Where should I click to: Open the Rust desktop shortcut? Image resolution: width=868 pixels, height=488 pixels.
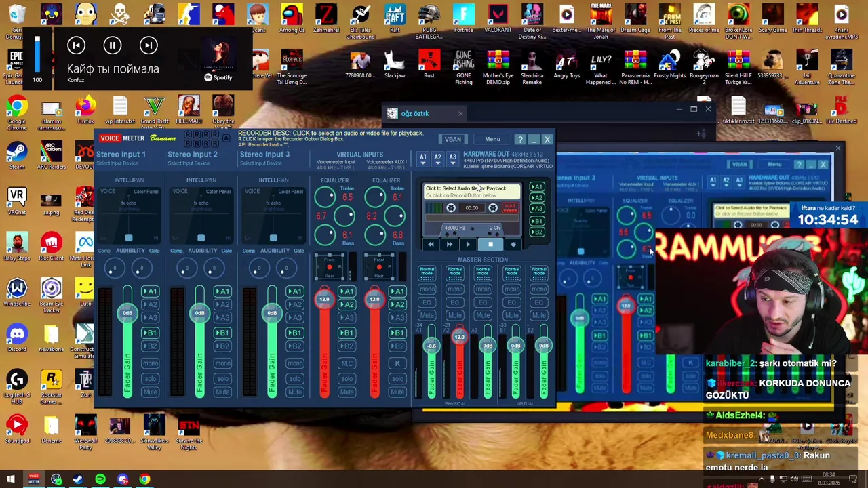pyautogui.click(x=429, y=64)
